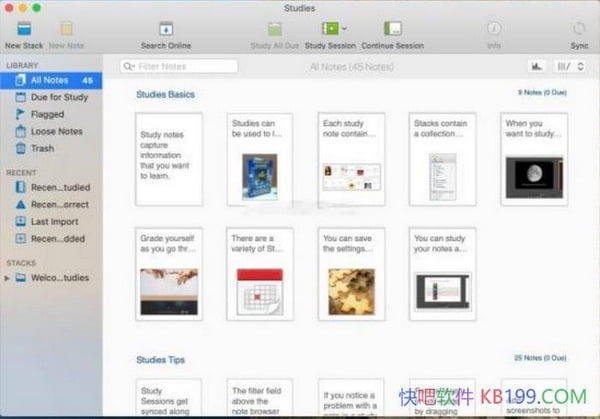The image size is (600, 419).
Task: Click the Filter Notes search field
Action: [x=179, y=66]
